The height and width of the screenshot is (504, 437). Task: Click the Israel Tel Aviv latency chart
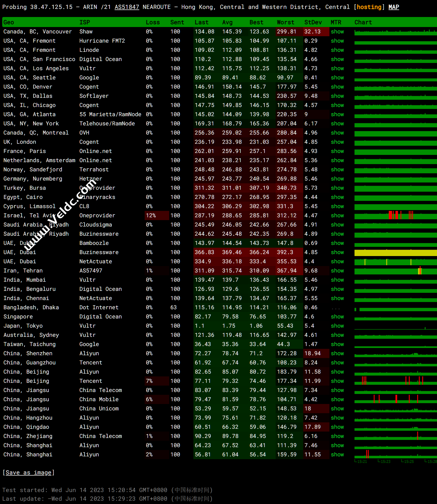point(395,216)
